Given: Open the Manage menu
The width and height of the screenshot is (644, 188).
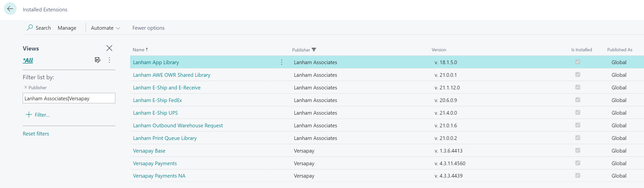Looking at the screenshot, I should [x=67, y=28].
